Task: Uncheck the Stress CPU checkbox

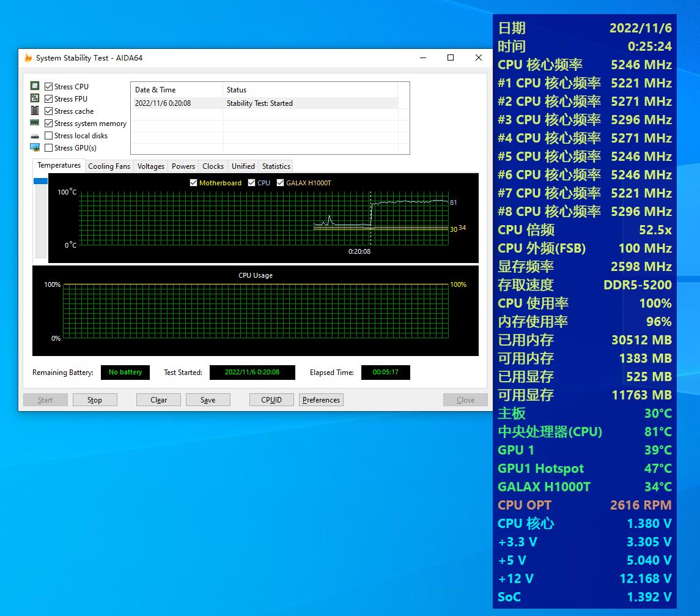Action: [49, 87]
